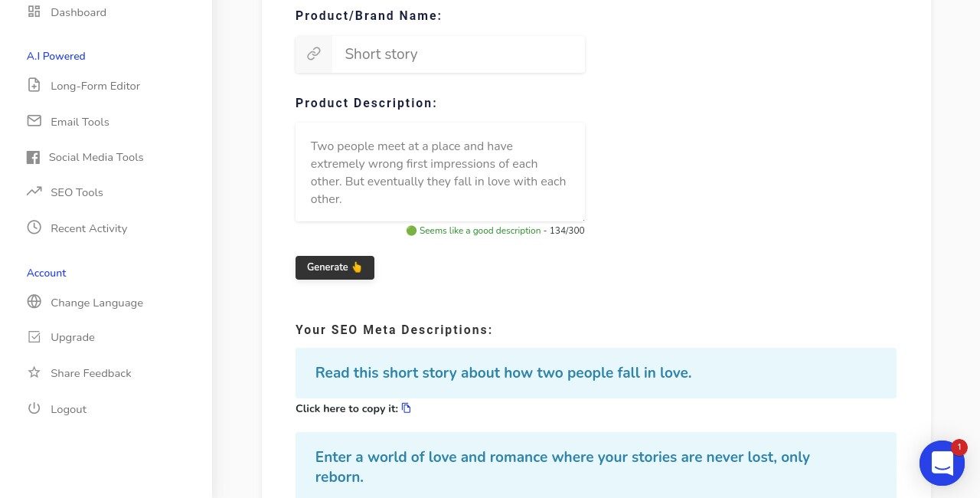Open the Long-Form Editor document icon
Viewport: 980px width, 498px height.
34,85
